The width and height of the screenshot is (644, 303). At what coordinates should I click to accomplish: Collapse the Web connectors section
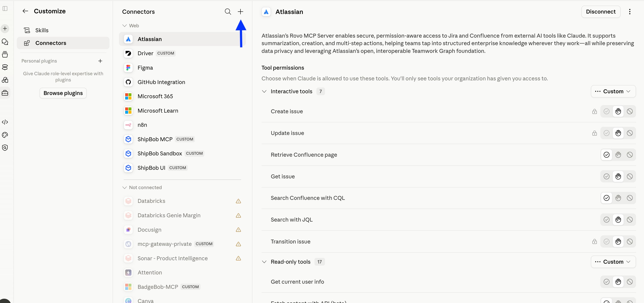point(125,26)
